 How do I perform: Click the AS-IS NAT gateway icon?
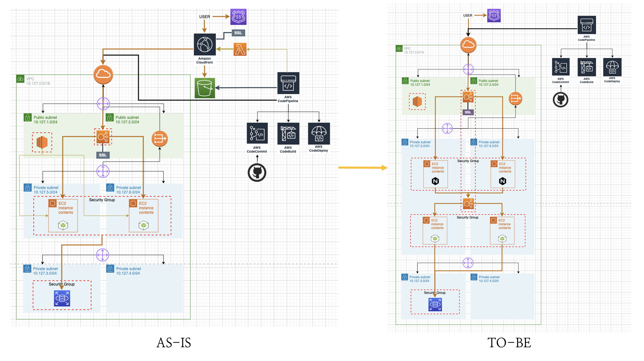coord(160,139)
